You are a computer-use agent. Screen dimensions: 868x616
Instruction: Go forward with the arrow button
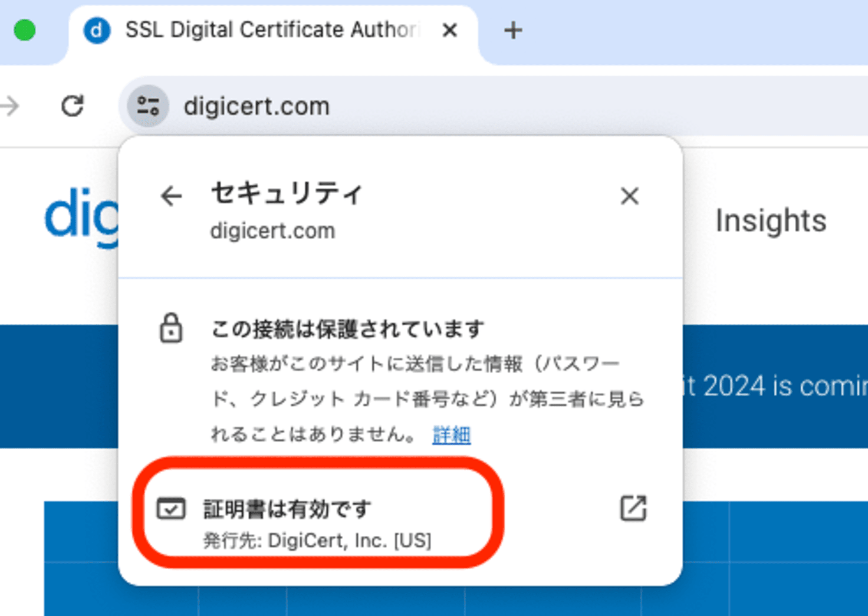pos(10,106)
